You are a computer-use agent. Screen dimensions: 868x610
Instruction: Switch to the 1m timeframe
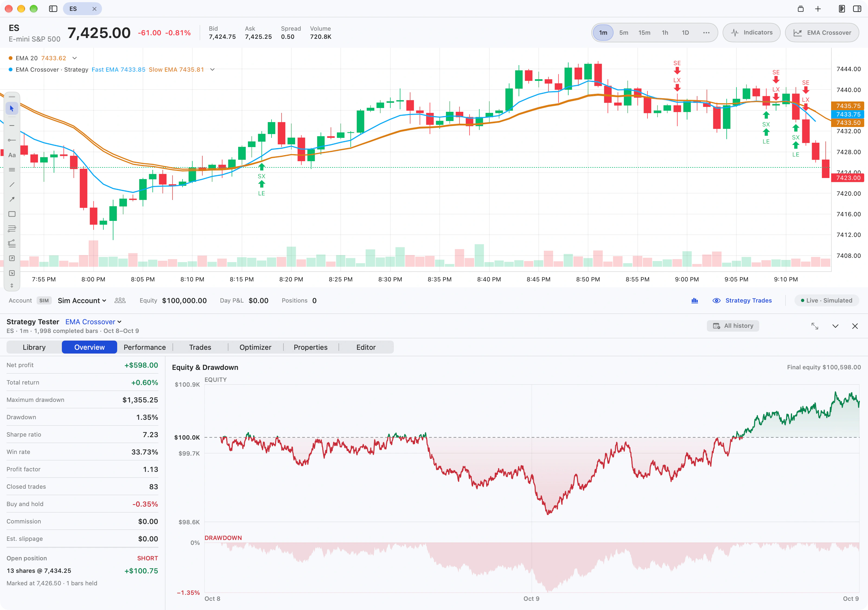click(x=603, y=33)
